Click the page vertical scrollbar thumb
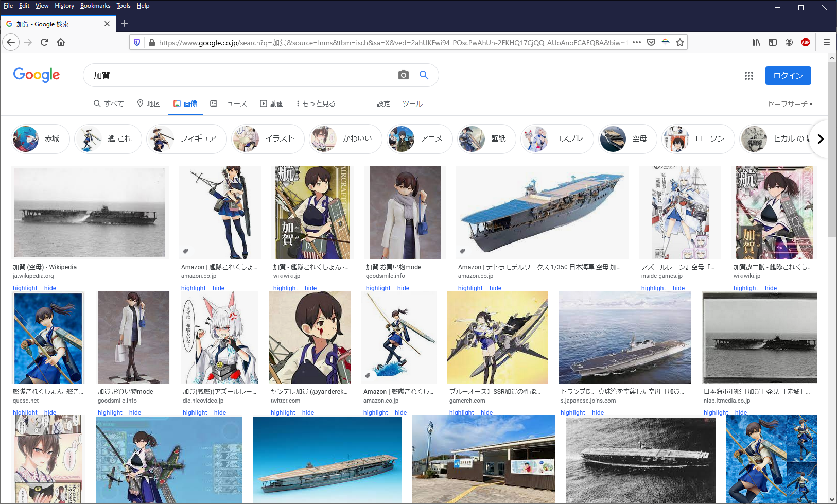The height and width of the screenshot is (504, 837). [832, 149]
